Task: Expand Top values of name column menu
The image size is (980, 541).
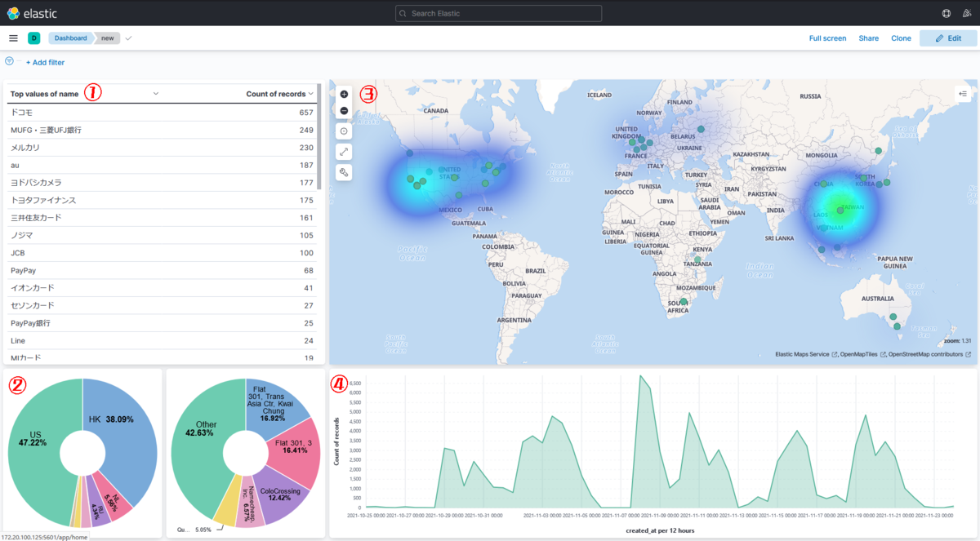Action: (156, 94)
